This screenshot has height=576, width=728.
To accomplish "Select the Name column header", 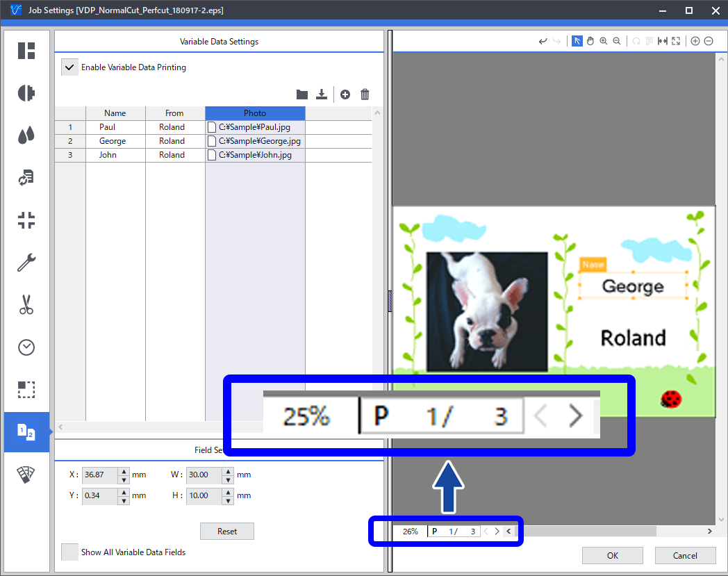I will pos(115,113).
